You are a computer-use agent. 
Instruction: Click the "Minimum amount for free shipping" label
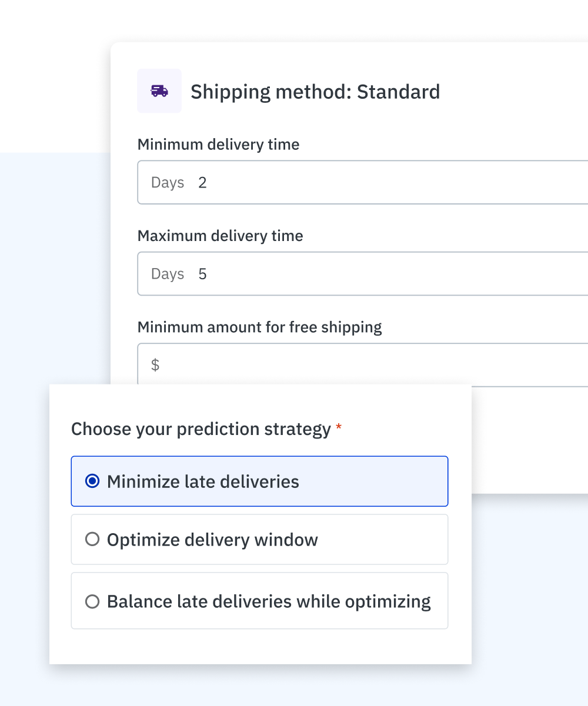pyautogui.click(x=259, y=327)
